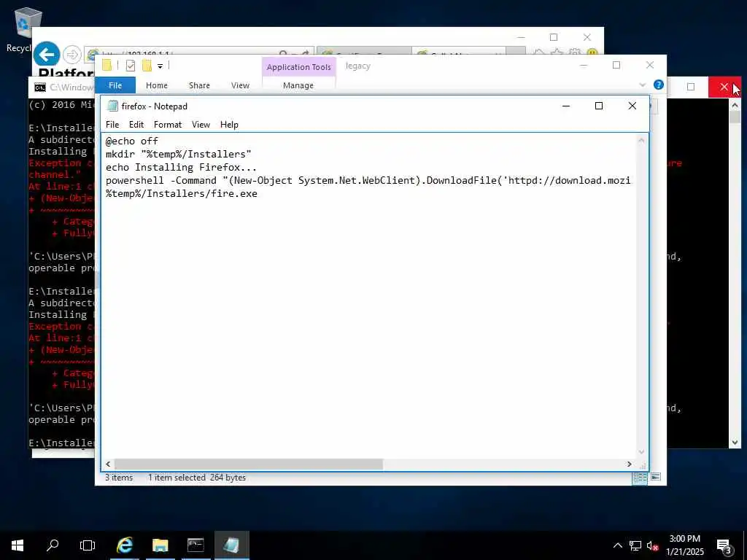Minimize the firefox Notepad window
The height and width of the screenshot is (560, 747).
[566, 106]
